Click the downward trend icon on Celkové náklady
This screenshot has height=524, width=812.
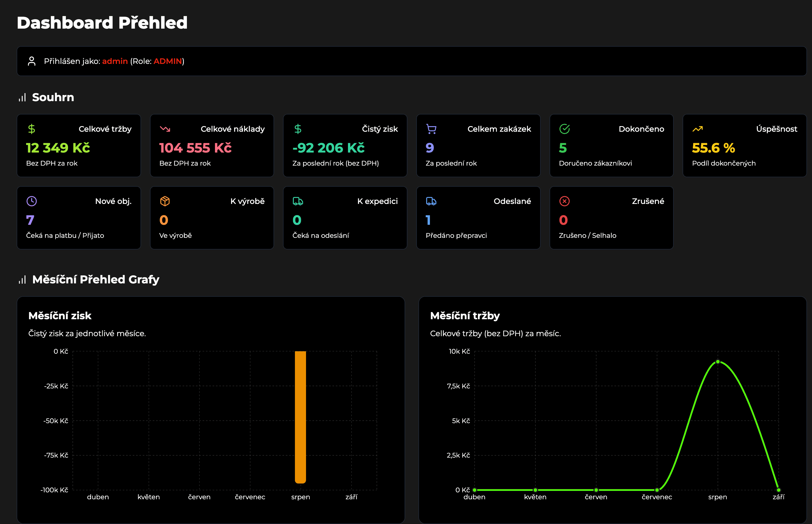click(x=165, y=129)
